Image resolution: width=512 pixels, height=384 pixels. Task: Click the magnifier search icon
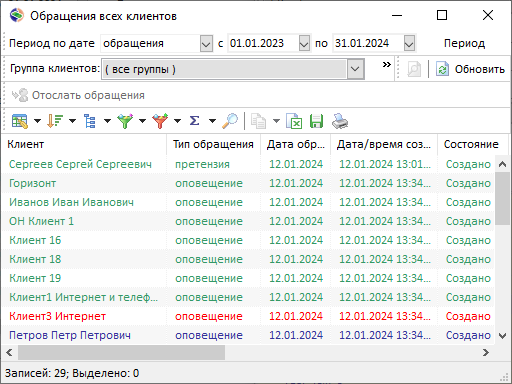coord(230,121)
